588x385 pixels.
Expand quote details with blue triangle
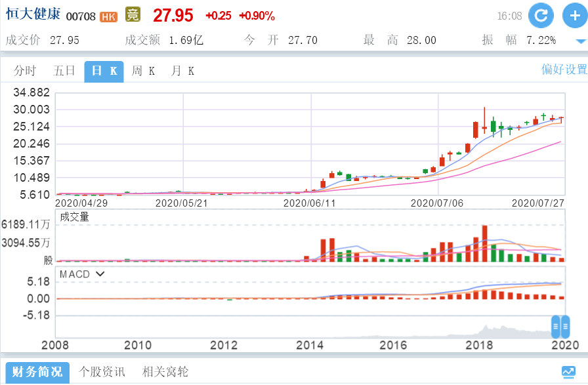click(x=581, y=41)
